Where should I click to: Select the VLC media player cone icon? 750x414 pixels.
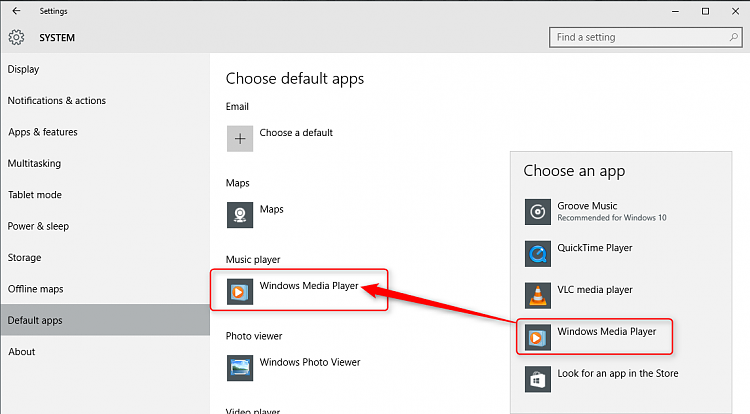pos(538,295)
